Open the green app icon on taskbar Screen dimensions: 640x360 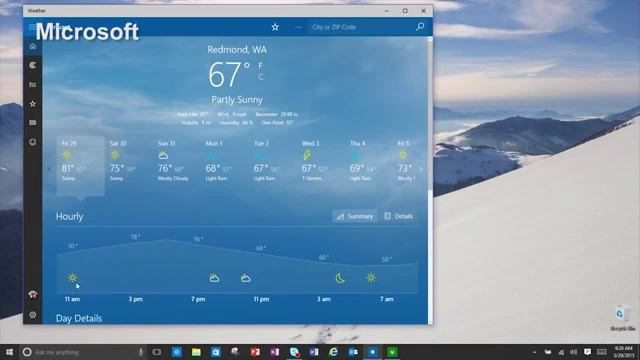pos(392,352)
